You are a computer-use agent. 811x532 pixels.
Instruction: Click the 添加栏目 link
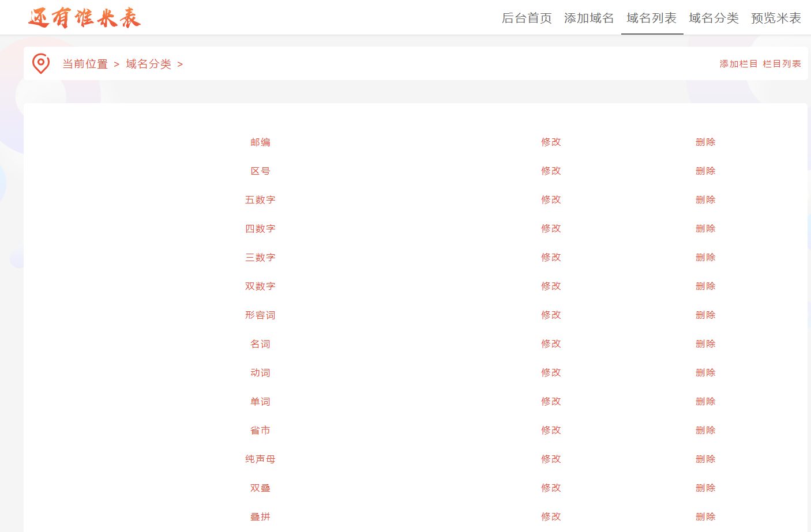click(x=738, y=64)
